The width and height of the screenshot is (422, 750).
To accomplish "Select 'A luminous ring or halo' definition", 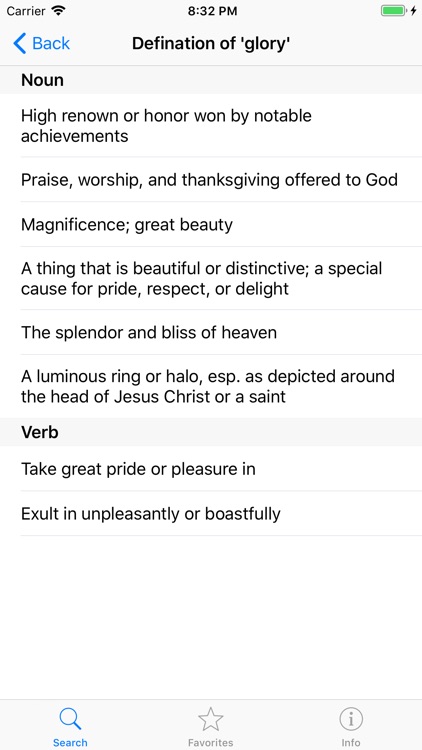I will coord(211,386).
